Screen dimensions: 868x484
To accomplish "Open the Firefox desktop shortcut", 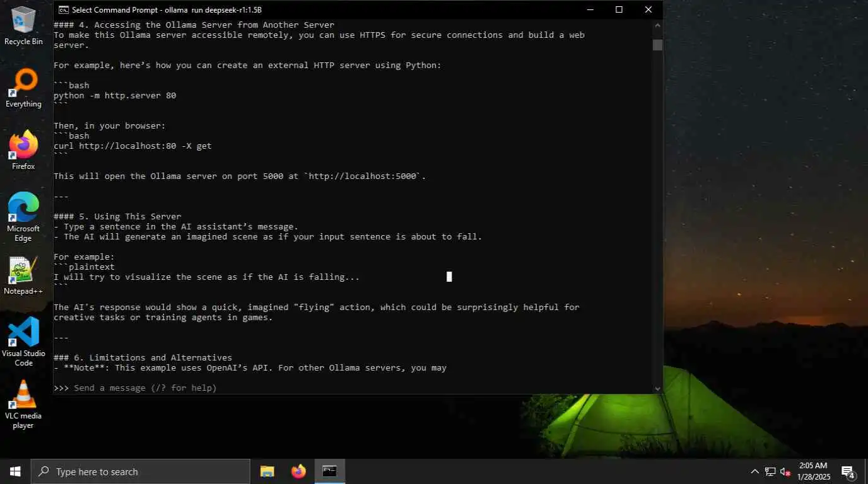I will [x=23, y=150].
